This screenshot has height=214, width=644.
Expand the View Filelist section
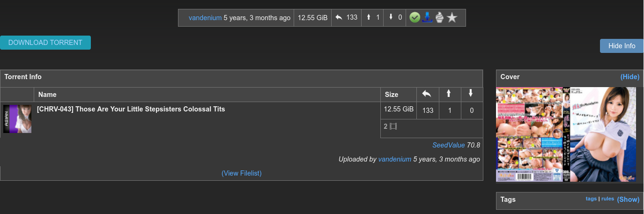click(x=241, y=173)
